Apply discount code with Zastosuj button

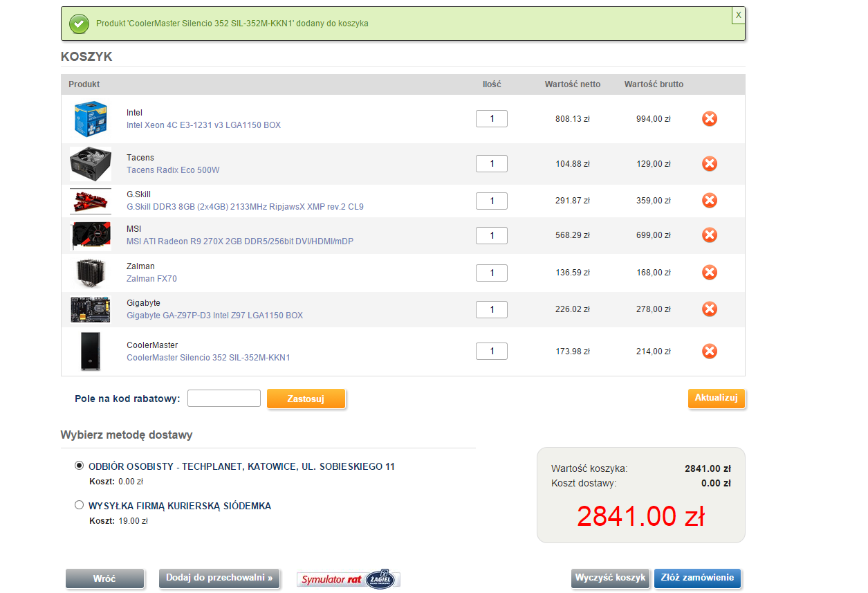tap(306, 399)
